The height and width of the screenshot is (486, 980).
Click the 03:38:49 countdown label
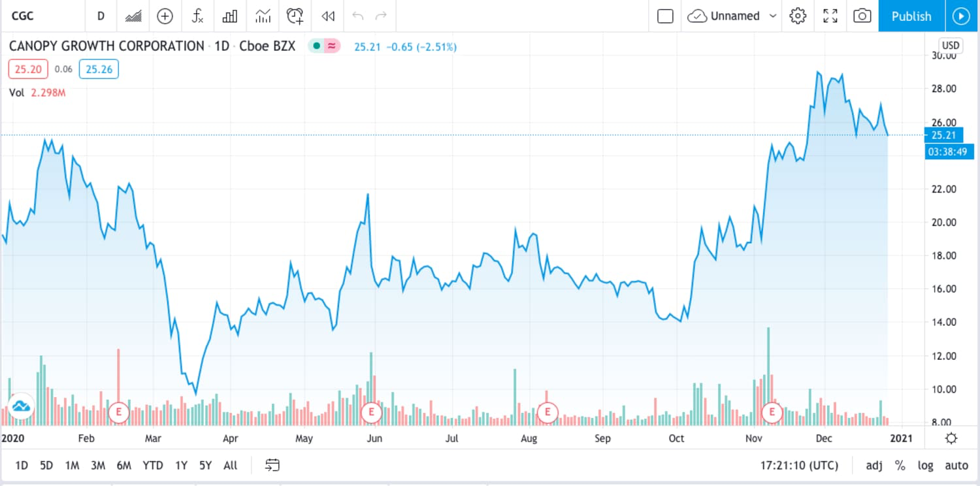click(x=949, y=152)
